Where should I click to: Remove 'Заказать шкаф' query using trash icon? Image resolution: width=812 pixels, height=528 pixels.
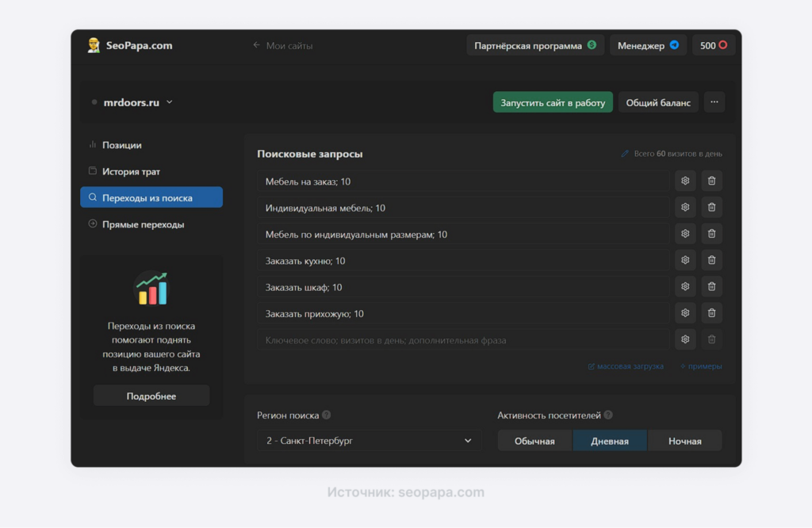[x=711, y=287]
